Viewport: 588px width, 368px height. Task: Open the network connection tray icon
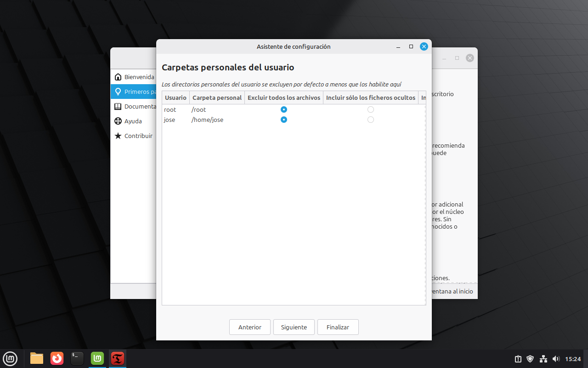tap(543, 359)
